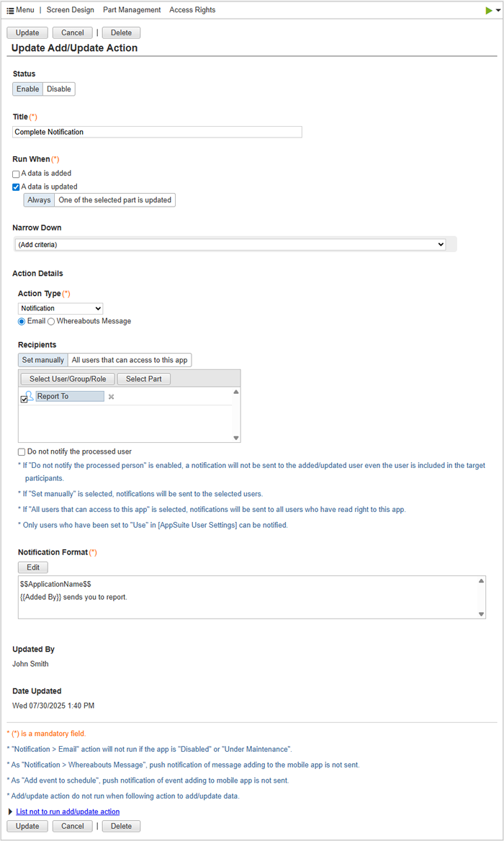The height and width of the screenshot is (841, 504).
Task: Click the green play arrow icon
Action: [x=490, y=10]
